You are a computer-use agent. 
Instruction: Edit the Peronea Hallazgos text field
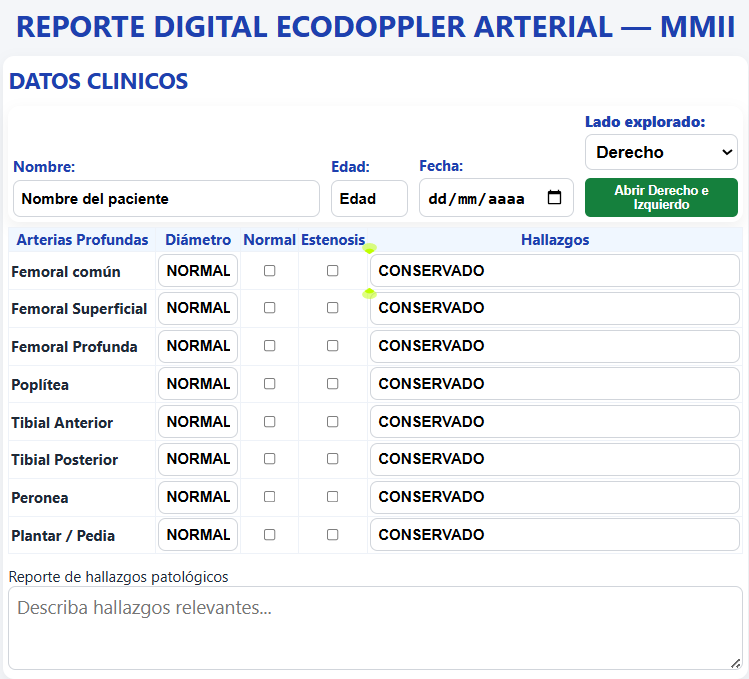click(554, 497)
